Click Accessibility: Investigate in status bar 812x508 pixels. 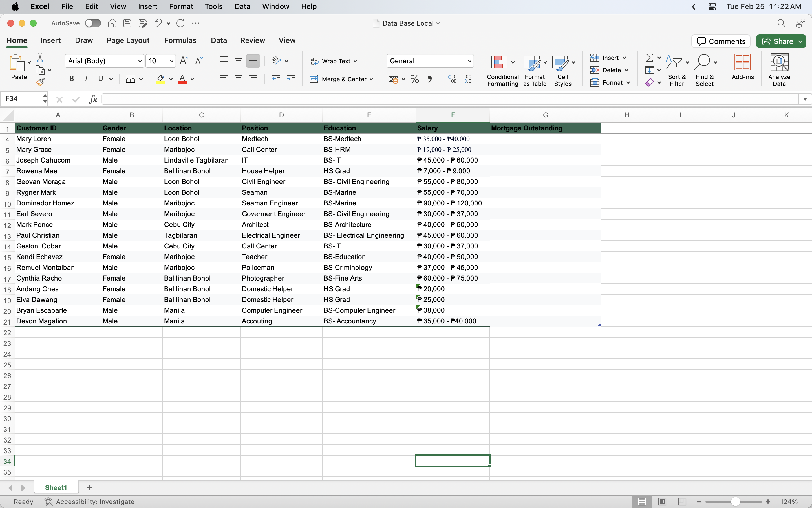90,502
